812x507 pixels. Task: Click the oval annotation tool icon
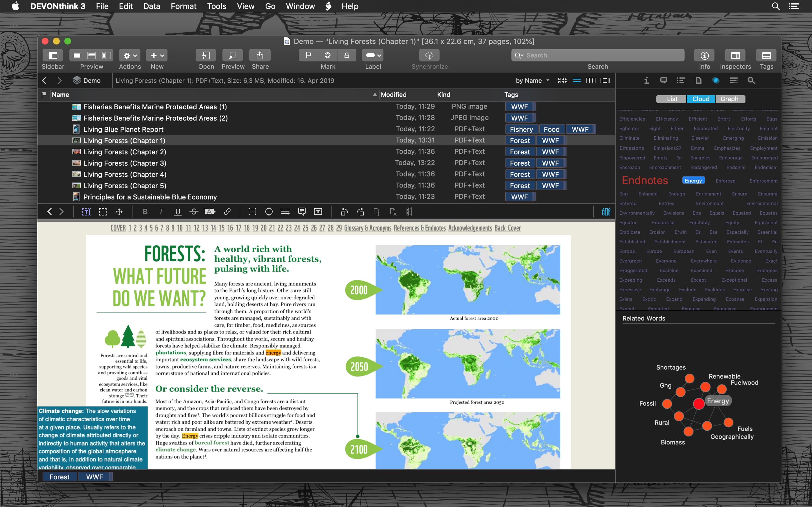[269, 212]
